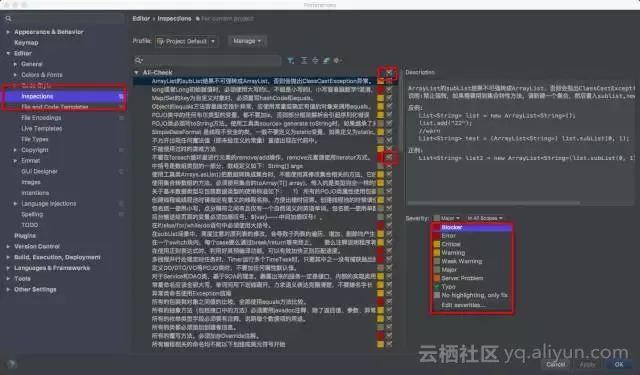Open the Profile Project Default combo box
Viewport: 640px width, 375px height.
186,41
